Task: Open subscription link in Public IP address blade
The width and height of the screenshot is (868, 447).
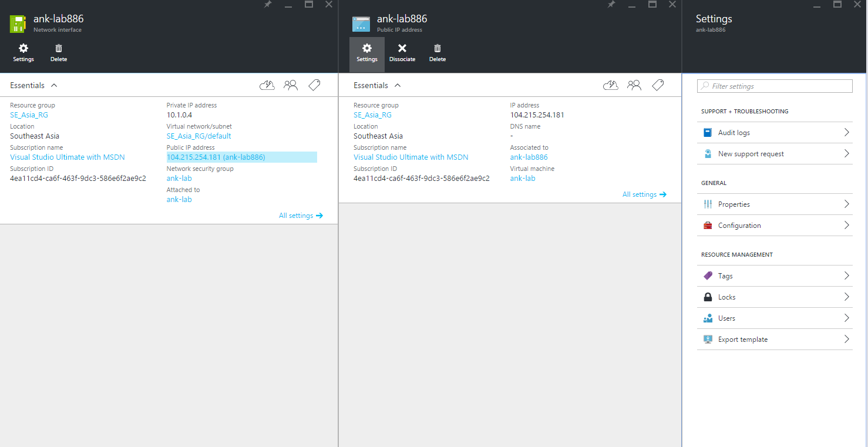Action: click(411, 157)
